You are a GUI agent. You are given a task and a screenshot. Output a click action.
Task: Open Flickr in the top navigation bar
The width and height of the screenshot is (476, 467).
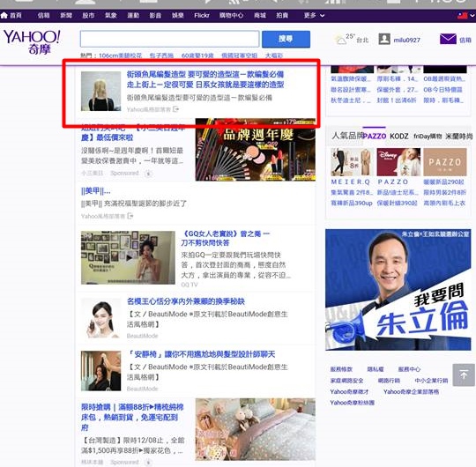[202, 15]
